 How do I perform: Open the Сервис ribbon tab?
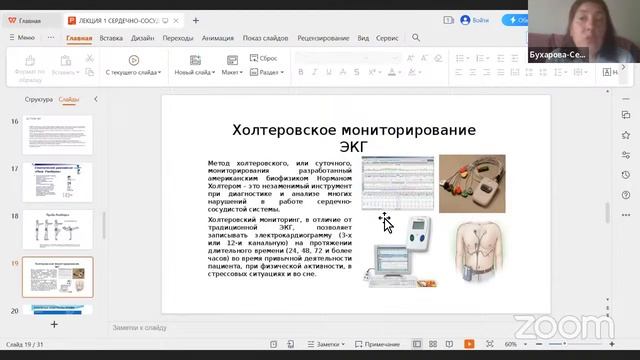pos(387,38)
